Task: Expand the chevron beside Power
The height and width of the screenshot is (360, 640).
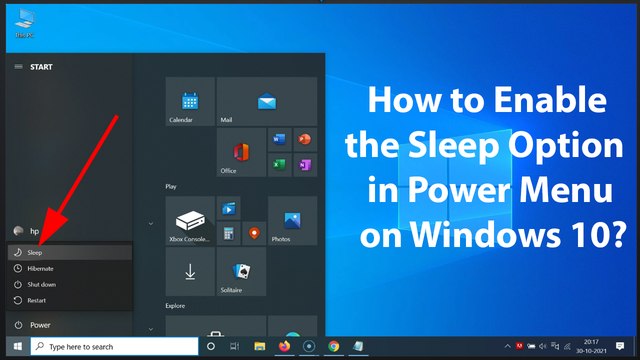Action: click(151, 329)
